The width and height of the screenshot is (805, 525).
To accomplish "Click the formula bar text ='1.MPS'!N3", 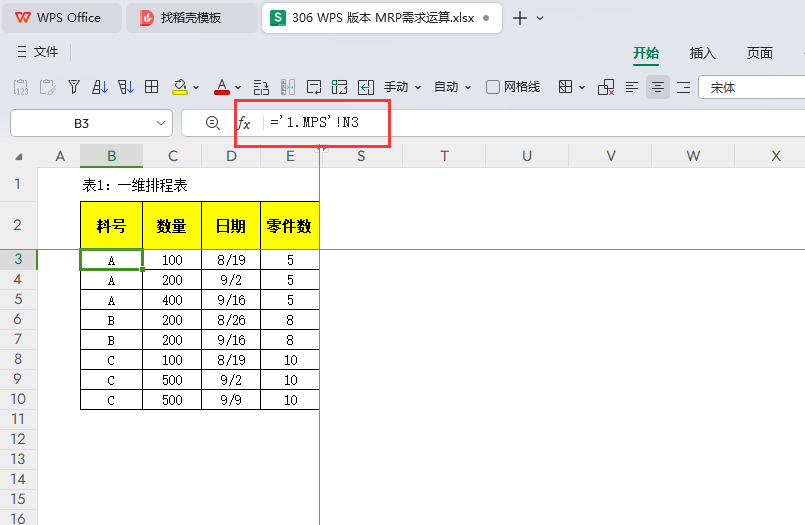I will [x=314, y=122].
